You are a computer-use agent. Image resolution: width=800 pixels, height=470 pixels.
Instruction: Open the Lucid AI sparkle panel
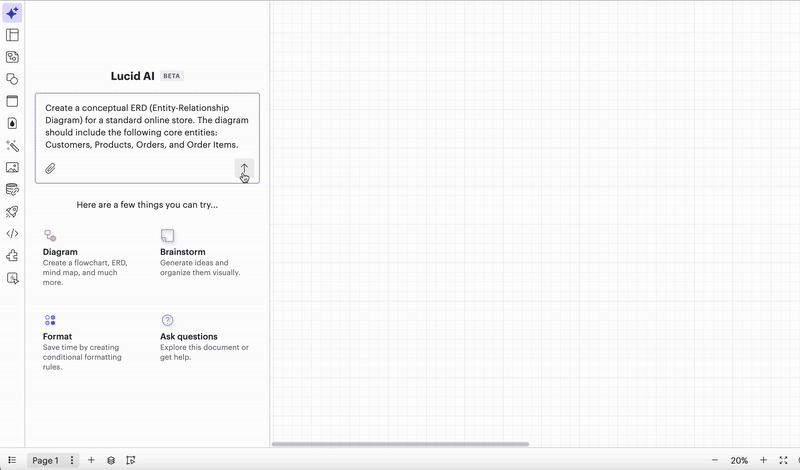(12, 13)
